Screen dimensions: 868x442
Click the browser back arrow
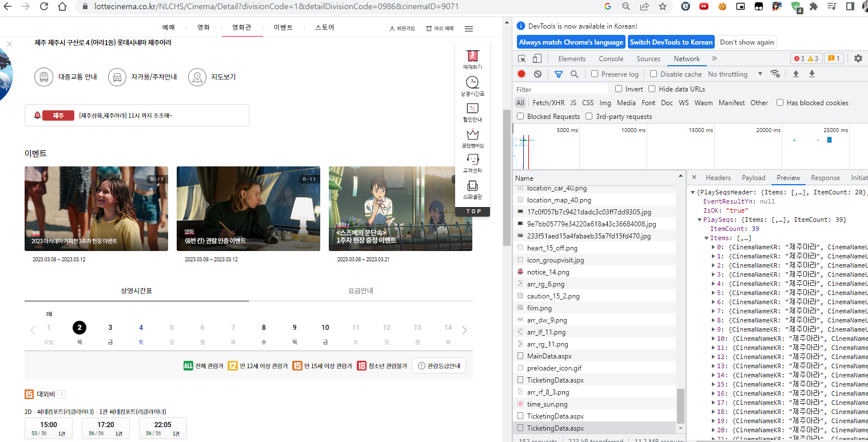click(8, 7)
